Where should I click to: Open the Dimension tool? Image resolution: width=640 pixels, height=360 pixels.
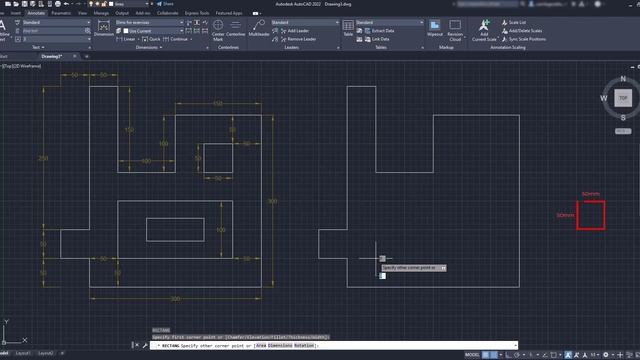tap(104, 29)
